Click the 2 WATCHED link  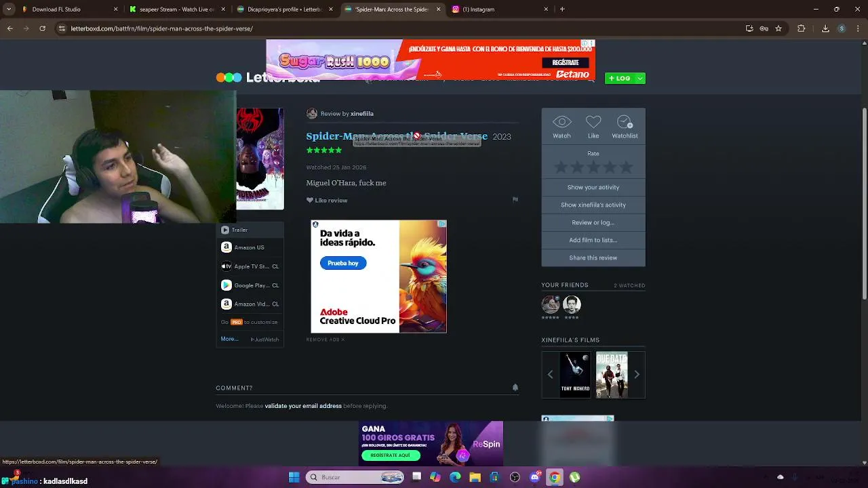(629, 285)
